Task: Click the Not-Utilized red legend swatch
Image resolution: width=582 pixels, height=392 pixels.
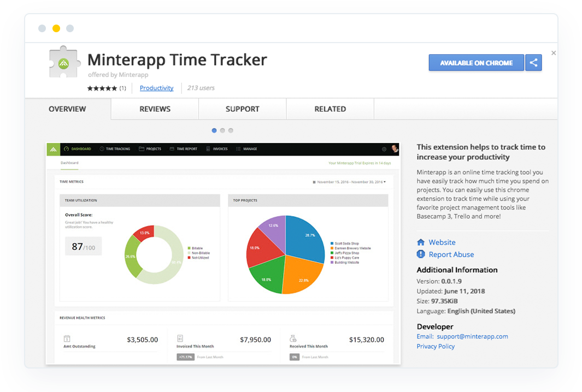Action: pos(189,258)
